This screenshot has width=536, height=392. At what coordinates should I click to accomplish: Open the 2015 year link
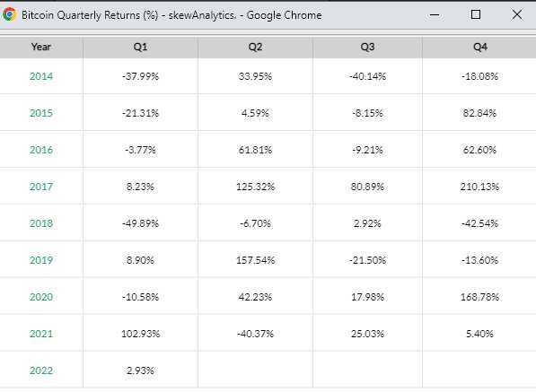[x=41, y=113]
